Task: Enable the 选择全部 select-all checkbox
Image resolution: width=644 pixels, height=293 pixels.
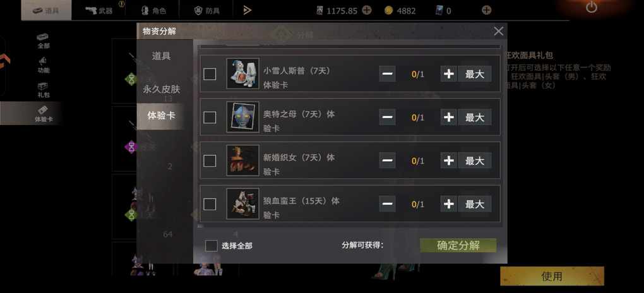Action: click(211, 246)
